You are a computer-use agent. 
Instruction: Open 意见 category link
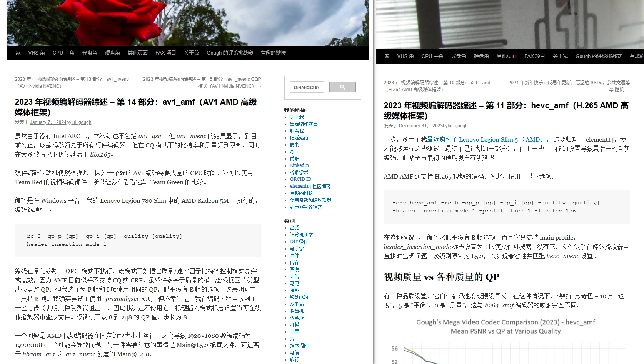point(294,283)
